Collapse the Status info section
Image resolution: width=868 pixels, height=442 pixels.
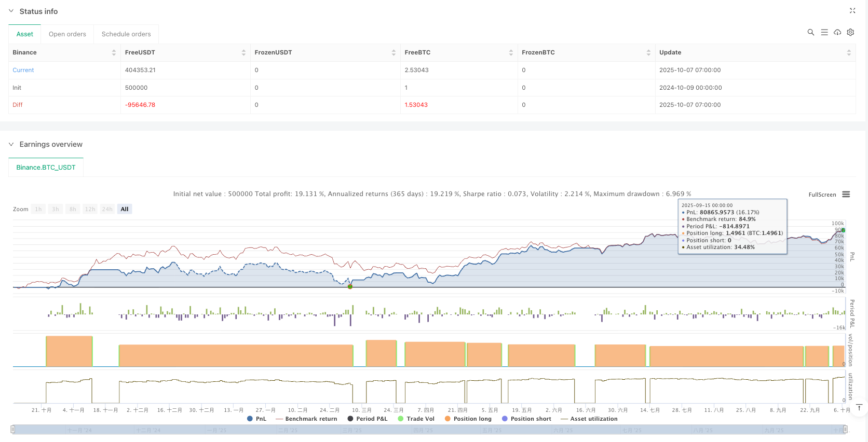point(11,11)
